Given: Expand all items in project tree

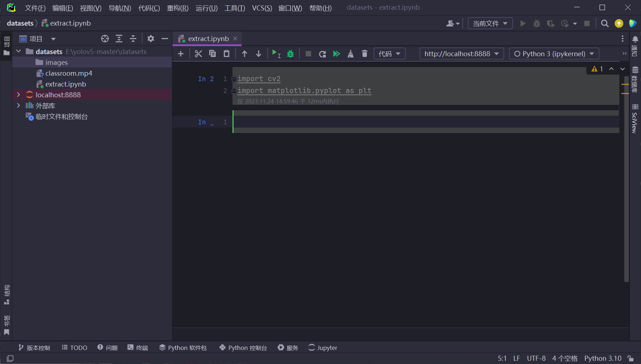Looking at the screenshot, I should coord(119,39).
